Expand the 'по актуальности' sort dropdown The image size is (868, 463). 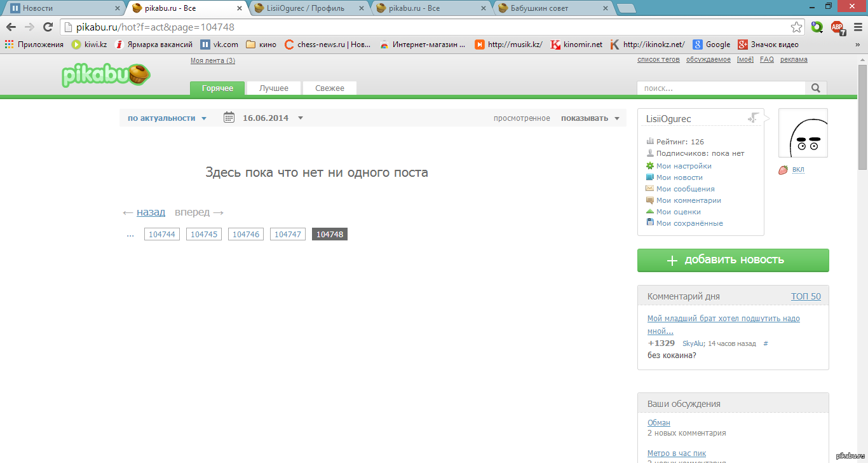pyautogui.click(x=167, y=118)
